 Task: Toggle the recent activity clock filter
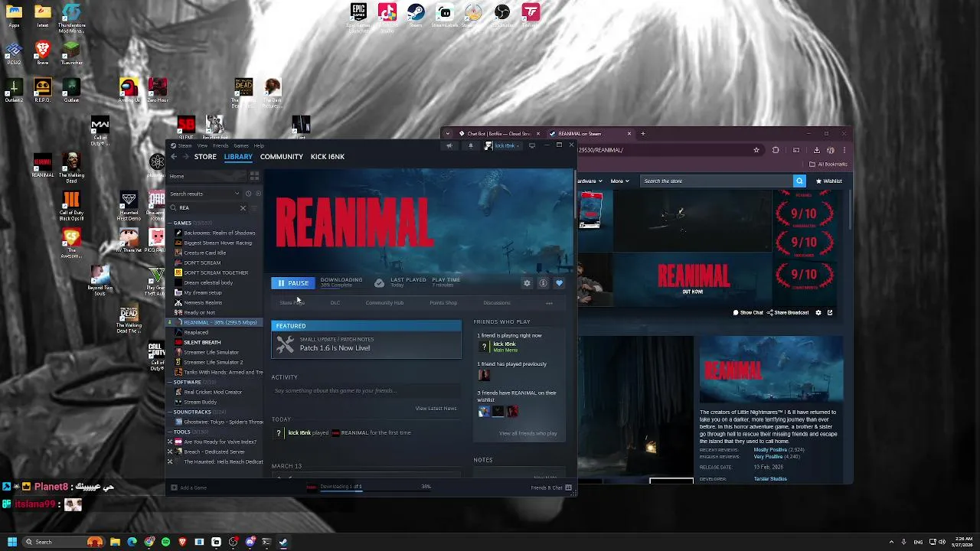248,194
